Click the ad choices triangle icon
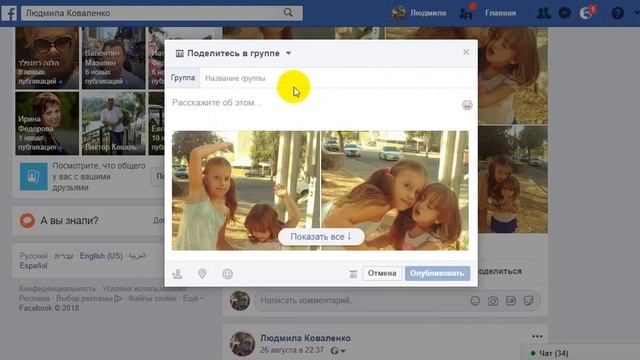The width and height of the screenshot is (640, 360). tap(118, 298)
